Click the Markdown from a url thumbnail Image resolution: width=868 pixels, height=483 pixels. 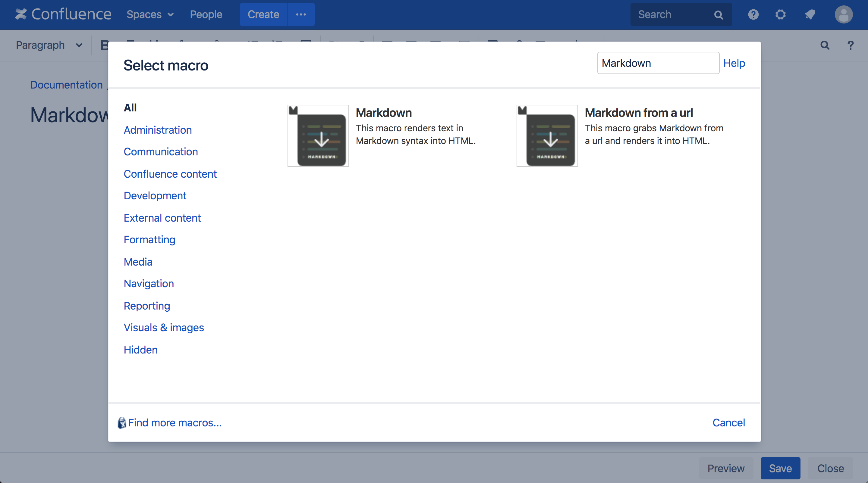point(547,136)
